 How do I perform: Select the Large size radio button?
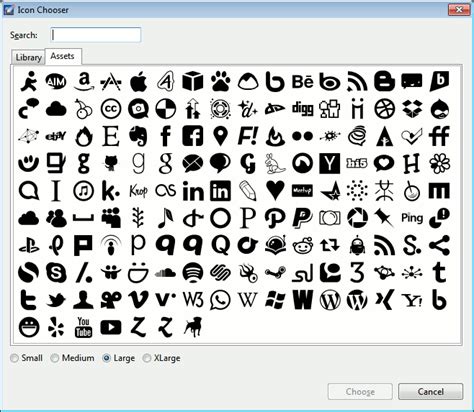click(106, 358)
